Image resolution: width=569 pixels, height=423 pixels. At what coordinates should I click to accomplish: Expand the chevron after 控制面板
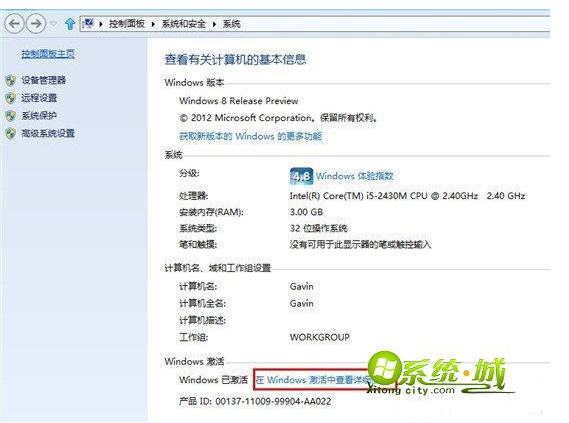click(x=153, y=24)
